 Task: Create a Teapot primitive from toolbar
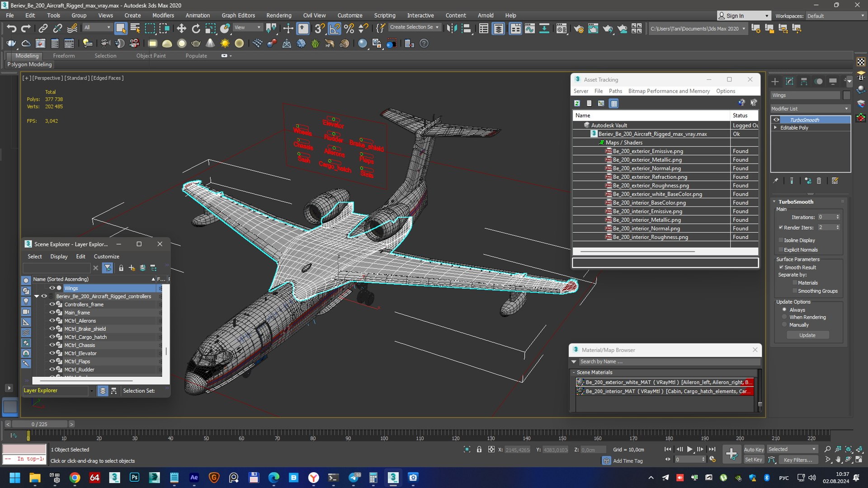click(x=196, y=43)
